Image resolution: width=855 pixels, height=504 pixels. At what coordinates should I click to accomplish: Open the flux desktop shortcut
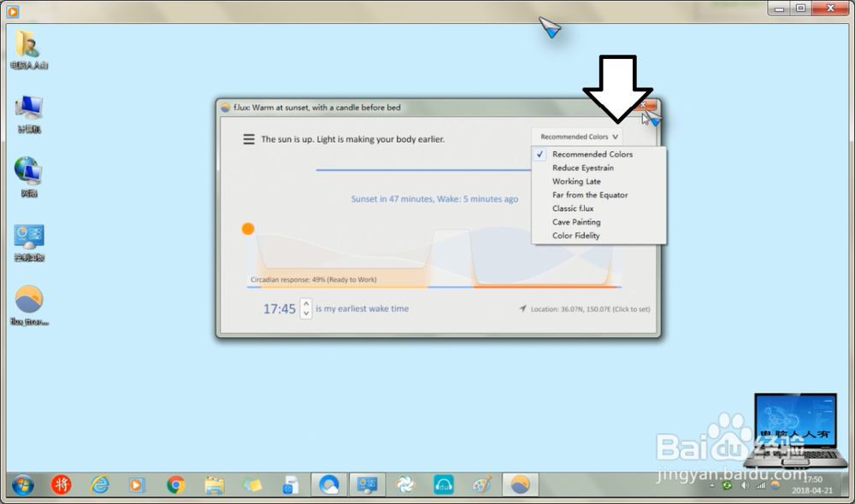pos(29,305)
